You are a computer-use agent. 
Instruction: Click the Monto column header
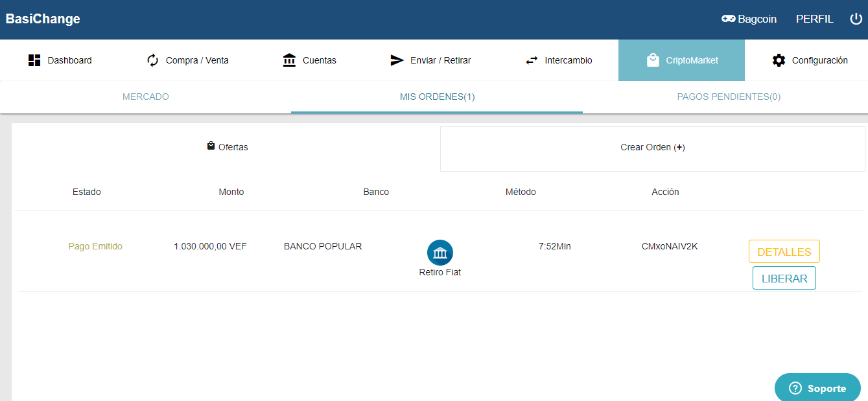[x=231, y=192]
